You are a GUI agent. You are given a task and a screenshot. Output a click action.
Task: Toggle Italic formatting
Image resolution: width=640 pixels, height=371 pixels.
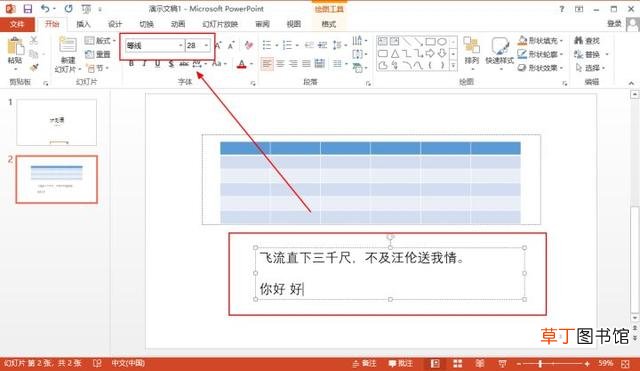coord(144,64)
